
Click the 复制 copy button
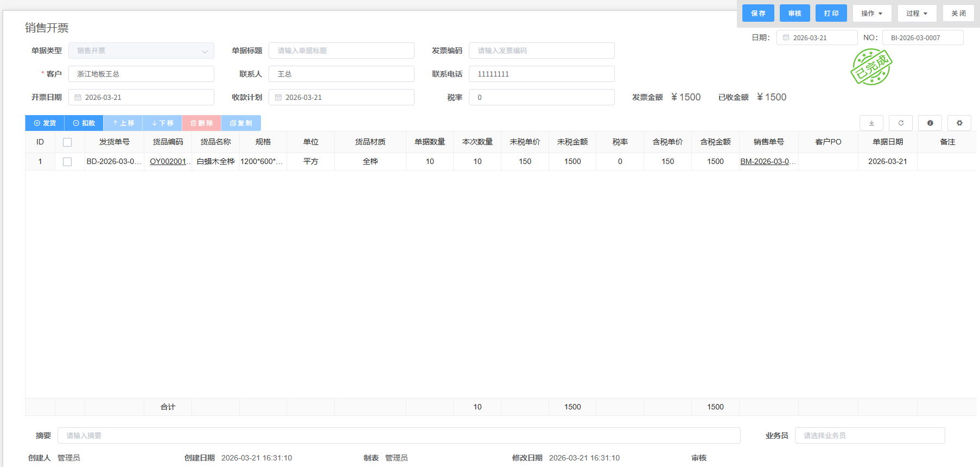point(241,123)
